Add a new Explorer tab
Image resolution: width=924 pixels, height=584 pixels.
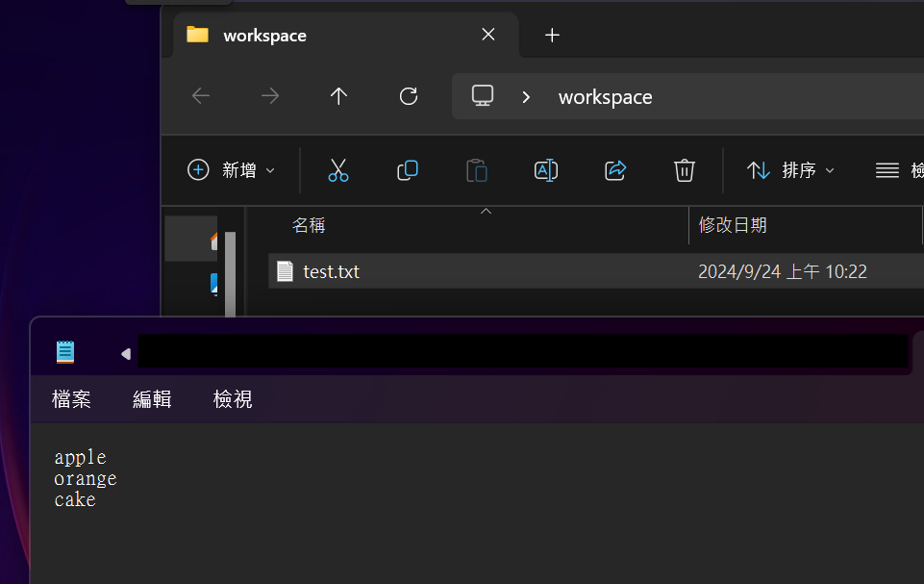click(x=552, y=36)
